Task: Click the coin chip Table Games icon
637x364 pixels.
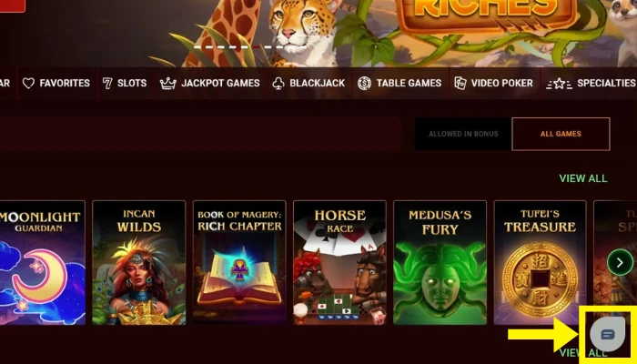Action: 364,84
